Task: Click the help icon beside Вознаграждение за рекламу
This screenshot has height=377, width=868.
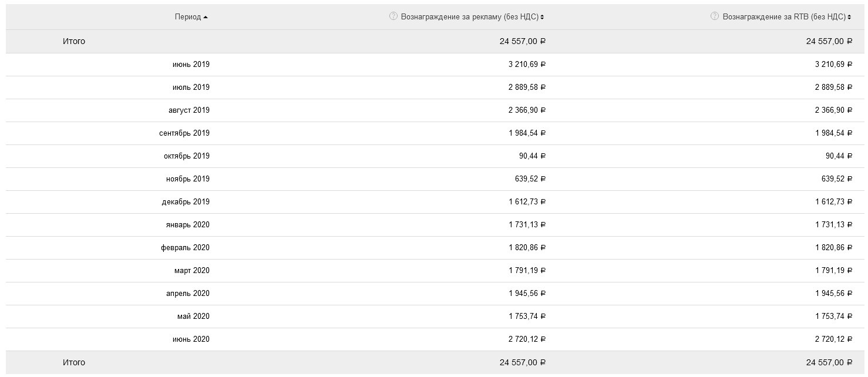Action: [393, 16]
